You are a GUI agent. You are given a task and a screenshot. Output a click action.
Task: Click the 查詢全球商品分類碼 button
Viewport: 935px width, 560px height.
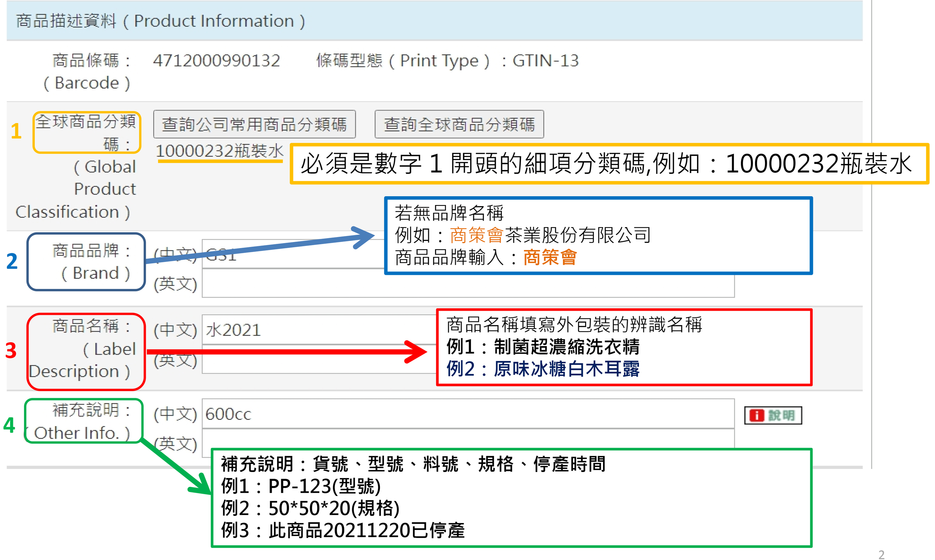tap(459, 124)
